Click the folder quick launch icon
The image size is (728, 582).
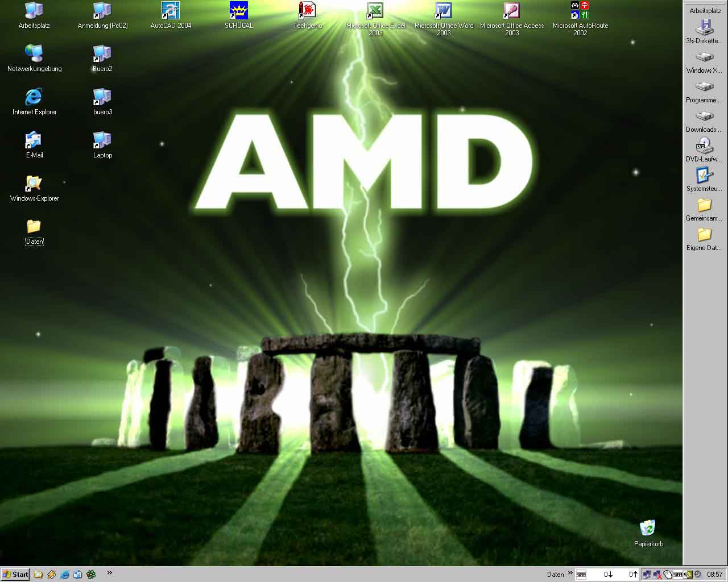click(x=39, y=575)
